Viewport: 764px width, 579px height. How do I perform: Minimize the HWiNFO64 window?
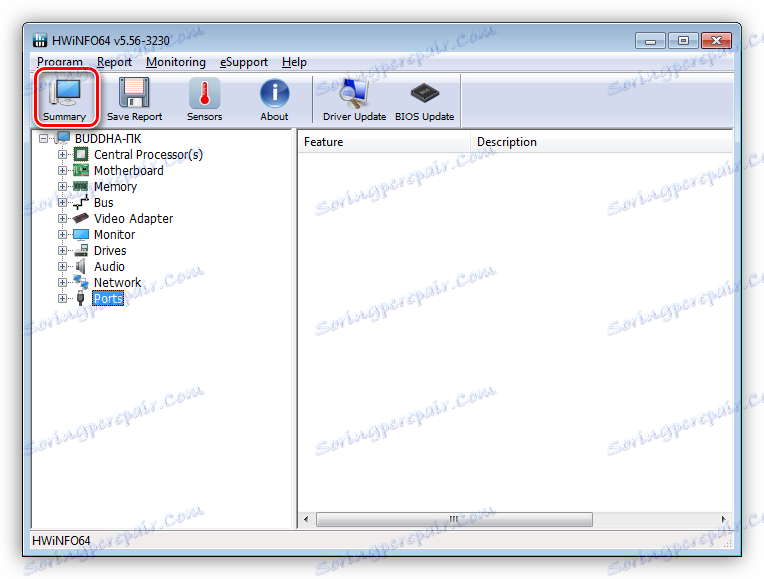(x=650, y=41)
